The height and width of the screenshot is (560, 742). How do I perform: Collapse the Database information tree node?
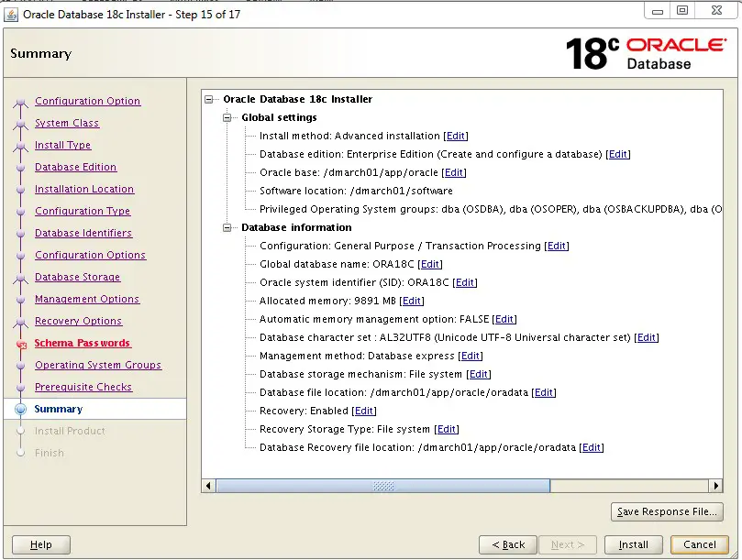(x=227, y=228)
